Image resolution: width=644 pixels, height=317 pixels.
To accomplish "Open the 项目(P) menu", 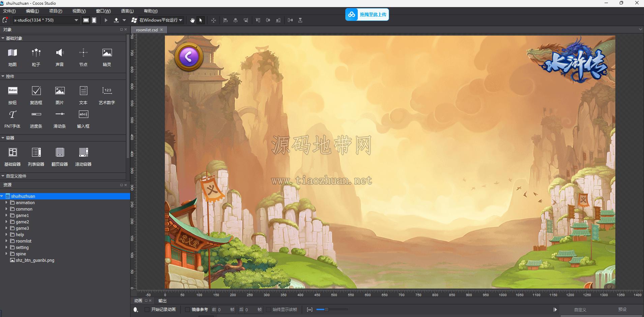I will tap(56, 11).
